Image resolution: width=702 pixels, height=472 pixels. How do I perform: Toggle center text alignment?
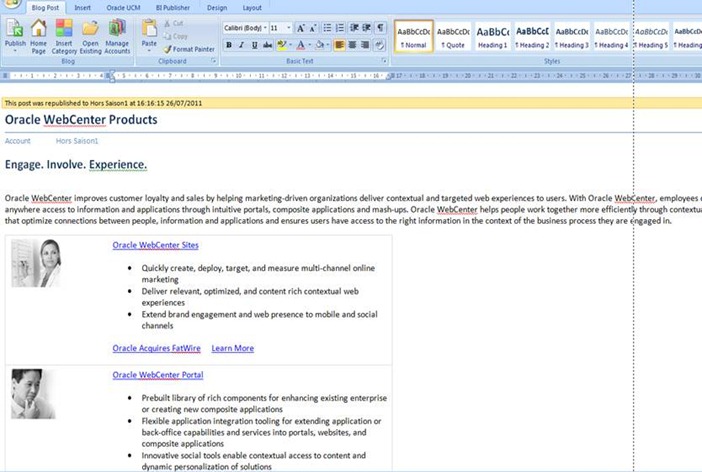tap(353, 45)
